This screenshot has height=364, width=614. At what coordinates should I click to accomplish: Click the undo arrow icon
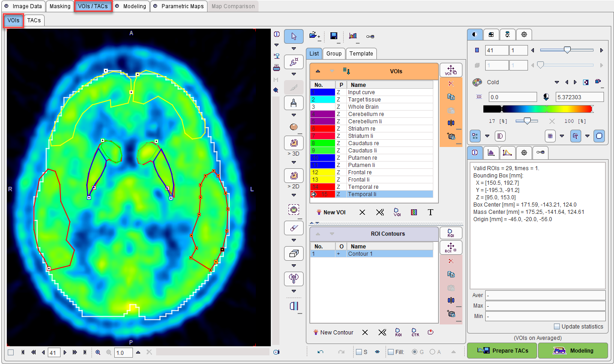click(x=320, y=351)
